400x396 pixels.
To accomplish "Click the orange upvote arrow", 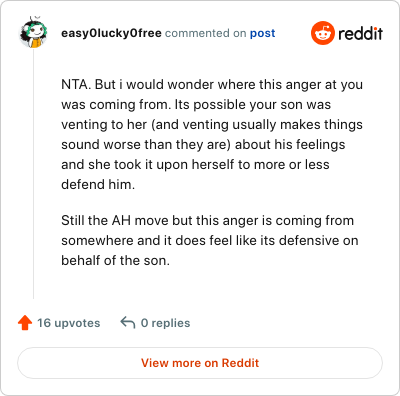I will pyautogui.click(x=25, y=323).
